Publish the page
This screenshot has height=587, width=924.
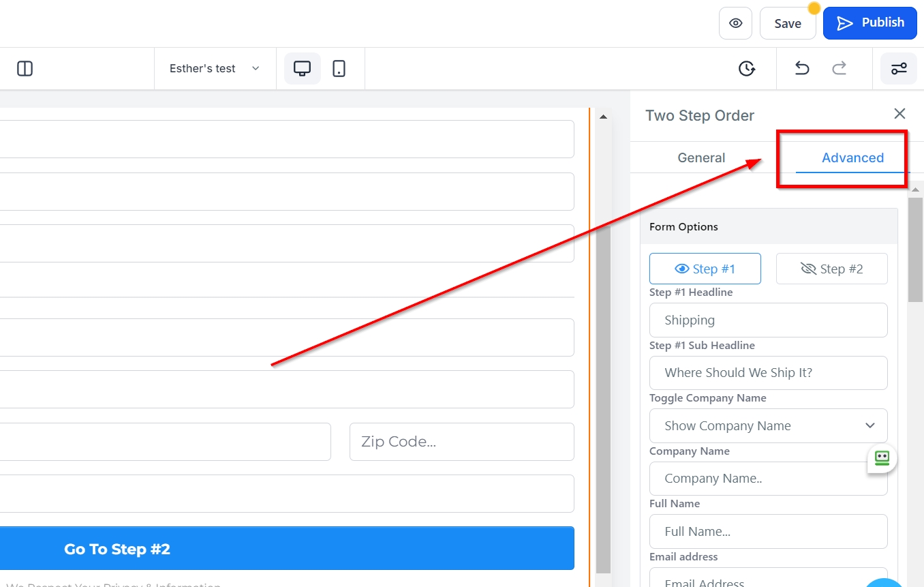(x=869, y=23)
